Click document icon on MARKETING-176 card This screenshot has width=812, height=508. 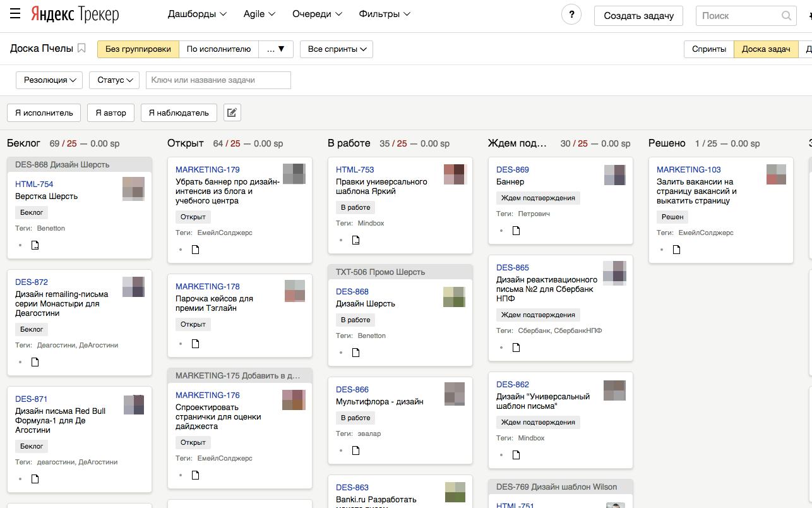[196, 475]
